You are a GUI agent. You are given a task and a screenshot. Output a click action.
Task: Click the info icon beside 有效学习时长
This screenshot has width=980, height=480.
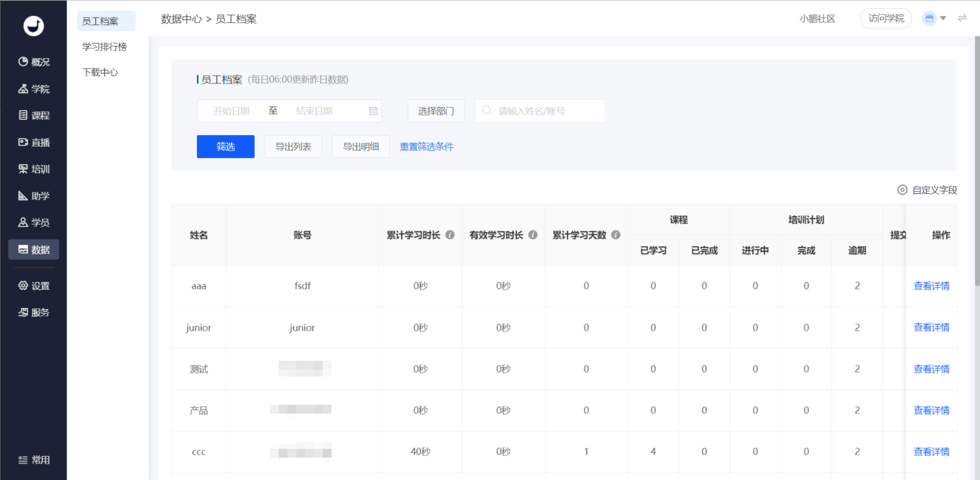(533, 234)
